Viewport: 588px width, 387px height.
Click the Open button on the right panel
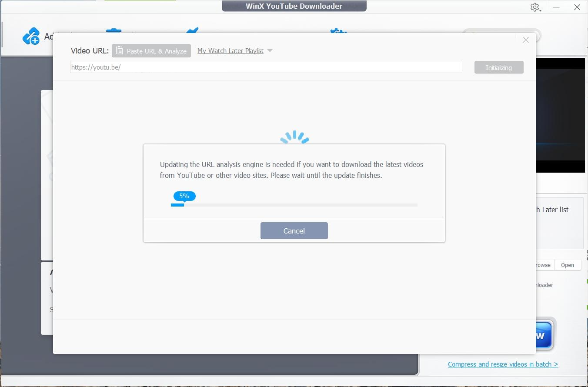[x=568, y=265]
